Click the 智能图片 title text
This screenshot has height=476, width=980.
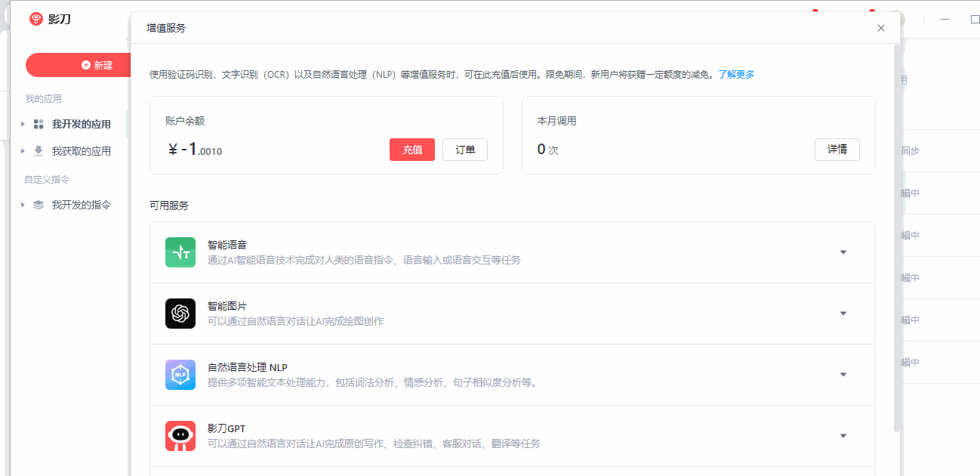click(227, 306)
